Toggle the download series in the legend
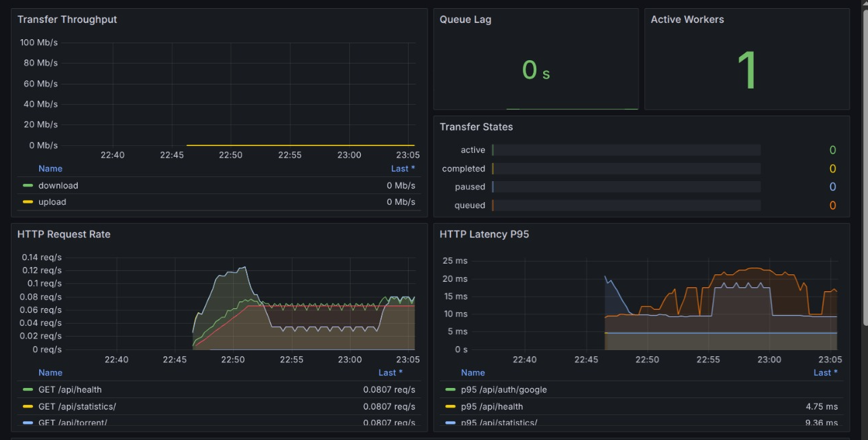Screen dimensions: 868x440 coord(58,185)
